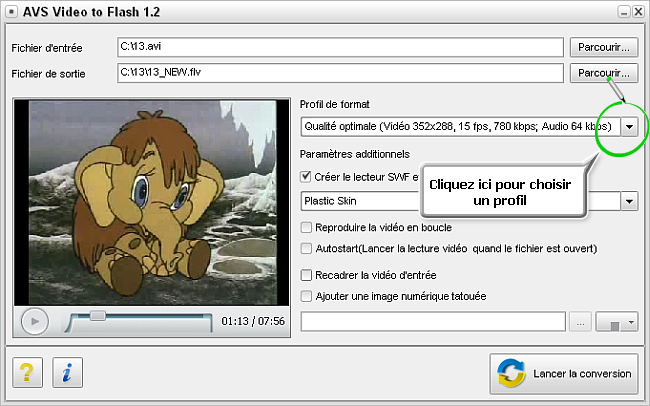Click the Paramètres additionnels label
This screenshot has width=650, height=406.
click(355, 154)
